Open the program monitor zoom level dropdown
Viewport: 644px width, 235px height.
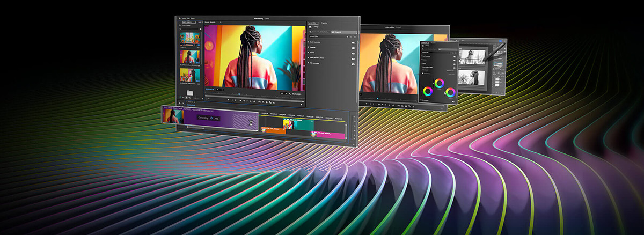[220, 90]
